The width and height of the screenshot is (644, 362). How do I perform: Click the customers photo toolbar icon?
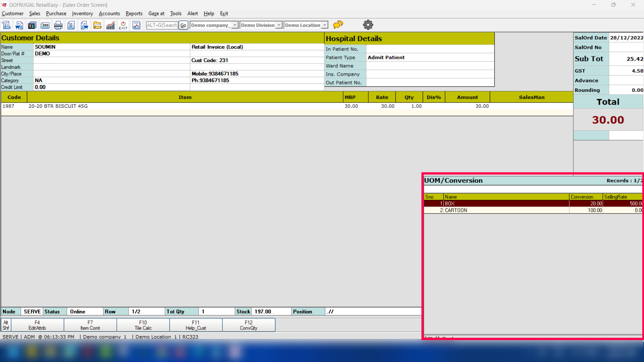[x=32, y=25]
